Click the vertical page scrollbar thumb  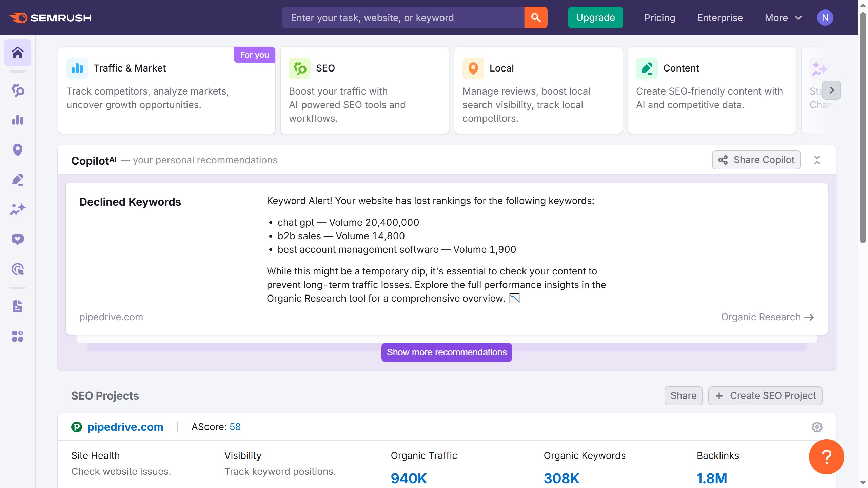863,128
